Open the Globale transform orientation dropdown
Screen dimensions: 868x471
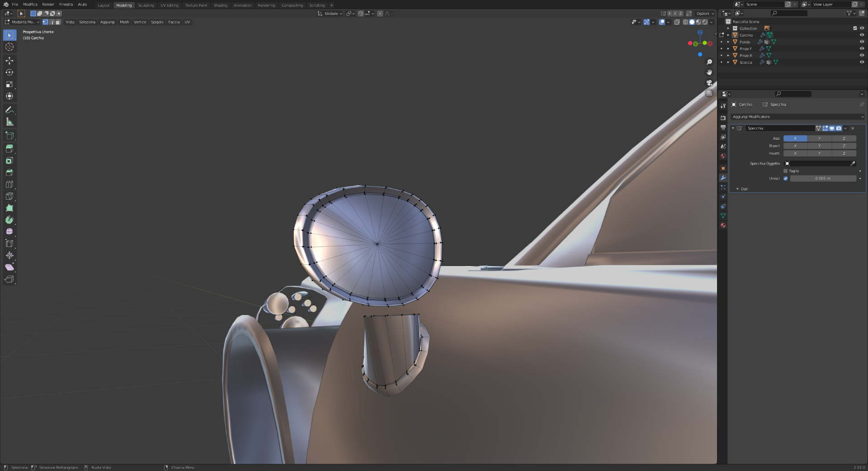pos(330,14)
